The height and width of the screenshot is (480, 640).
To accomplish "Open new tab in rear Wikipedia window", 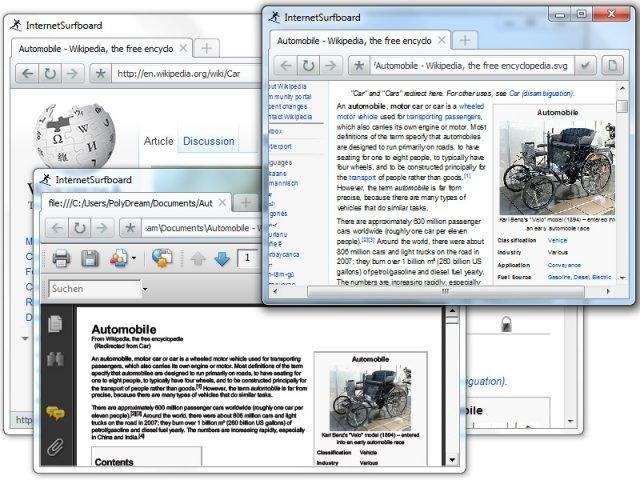I will [207, 49].
